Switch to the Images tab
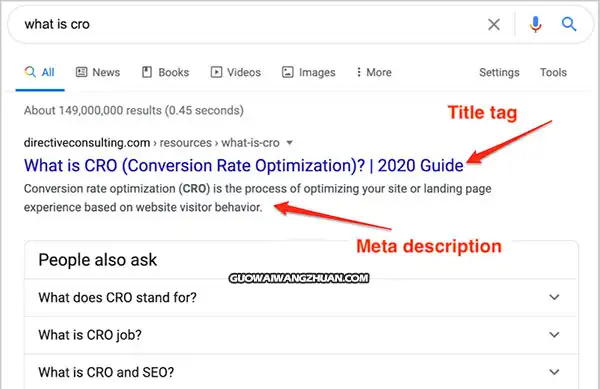The height and width of the screenshot is (389, 600). (308, 72)
